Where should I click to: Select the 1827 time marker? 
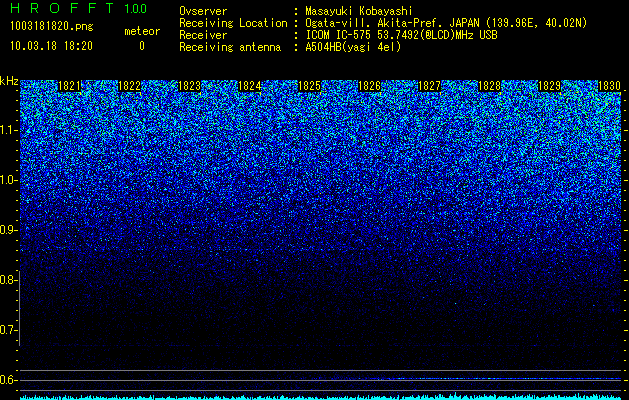tap(429, 86)
